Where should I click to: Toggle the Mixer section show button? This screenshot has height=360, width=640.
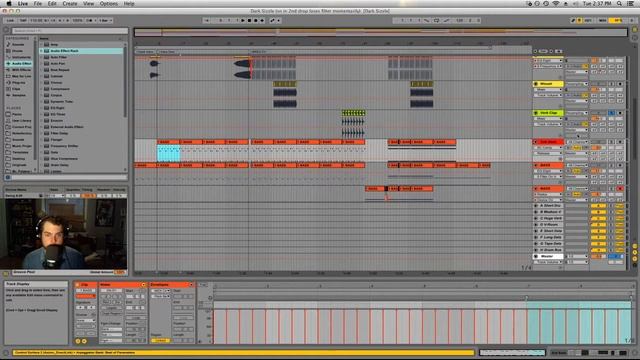(635, 259)
